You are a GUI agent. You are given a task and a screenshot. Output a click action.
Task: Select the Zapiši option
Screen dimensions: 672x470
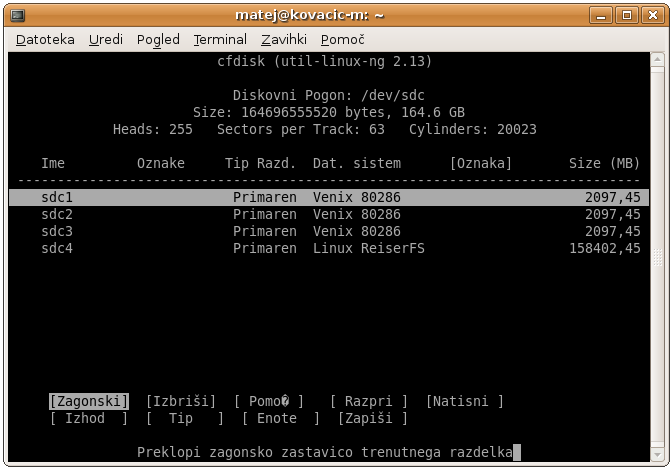click(x=372, y=419)
